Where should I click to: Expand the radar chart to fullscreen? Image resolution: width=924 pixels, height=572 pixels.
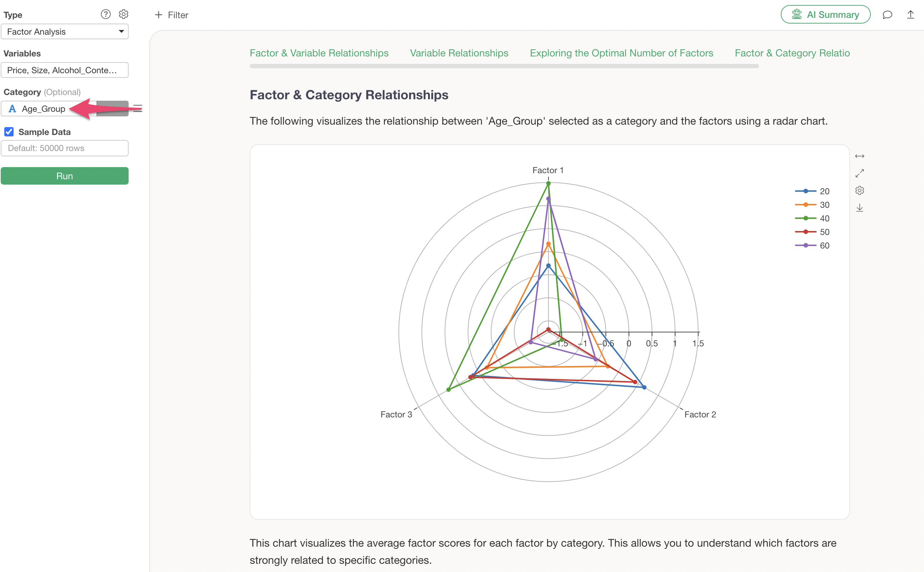pos(859,173)
